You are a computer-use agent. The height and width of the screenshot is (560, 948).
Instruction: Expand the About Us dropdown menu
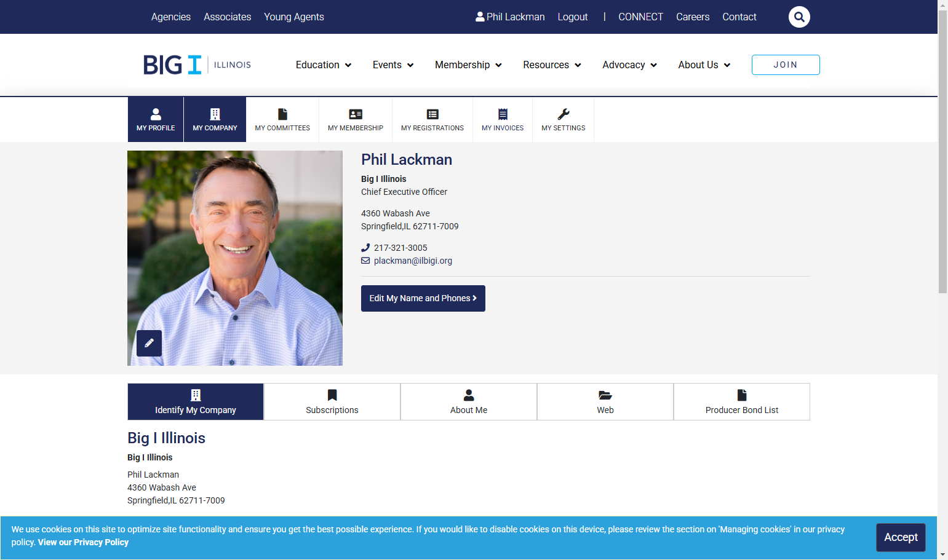(704, 65)
